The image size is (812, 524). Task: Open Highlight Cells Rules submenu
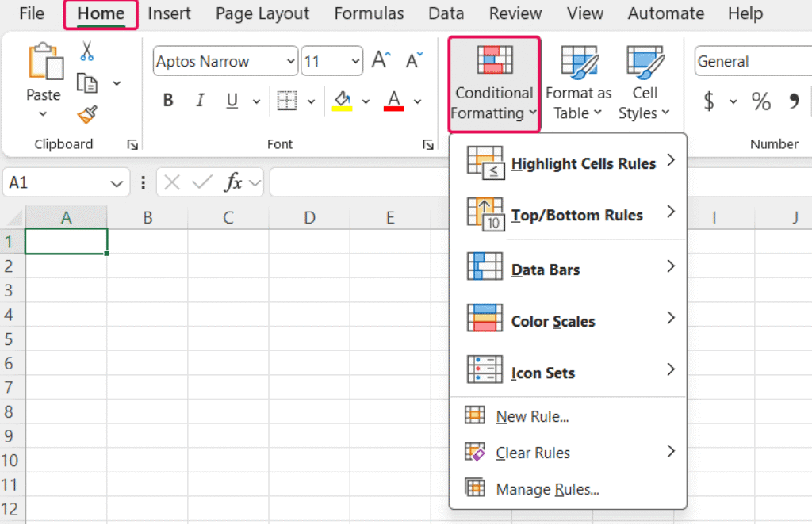point(569,163)
